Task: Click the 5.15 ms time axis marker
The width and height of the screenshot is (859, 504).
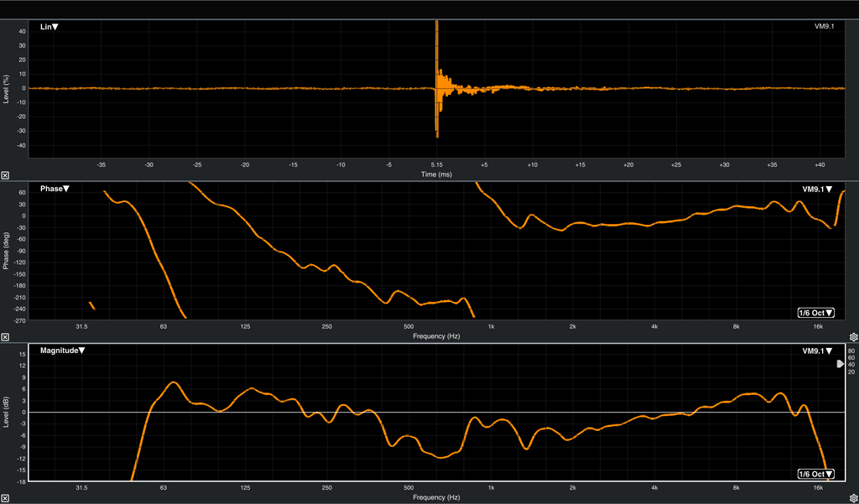Action: (x=436, y=165)
